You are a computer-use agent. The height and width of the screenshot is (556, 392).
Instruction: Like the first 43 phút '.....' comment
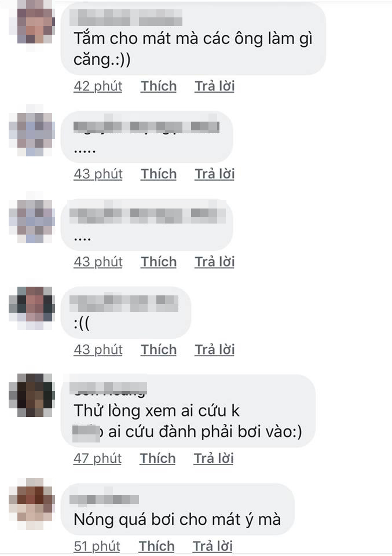coord(159,174)
